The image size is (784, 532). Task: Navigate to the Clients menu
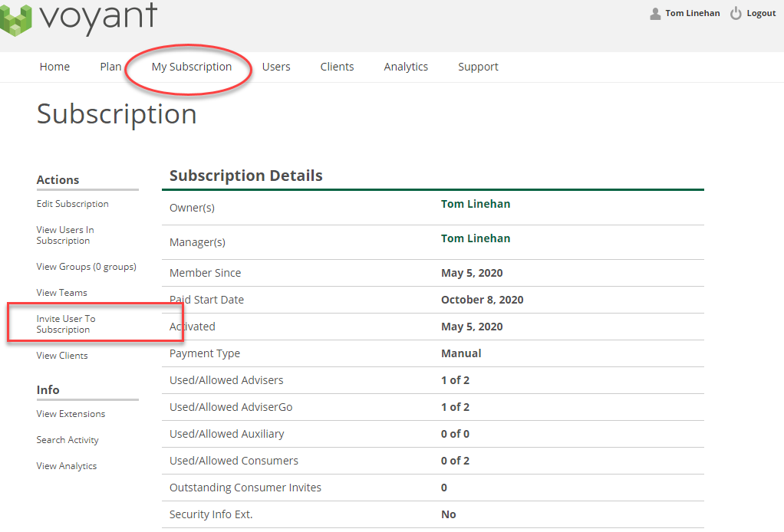click(337, 67)
